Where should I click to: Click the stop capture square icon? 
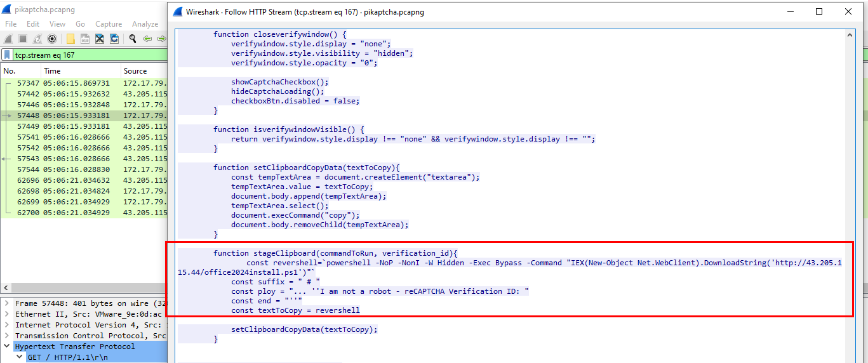(x=22, y=39)
